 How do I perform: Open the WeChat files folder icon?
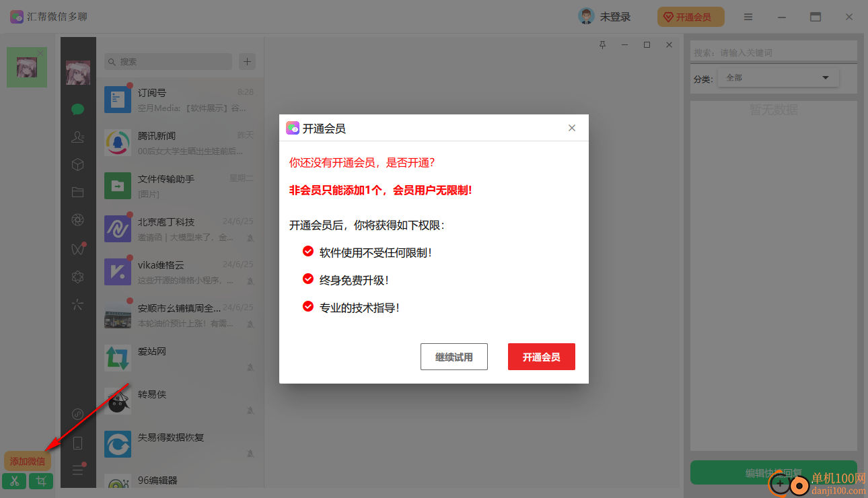click(x=78, y=192)
